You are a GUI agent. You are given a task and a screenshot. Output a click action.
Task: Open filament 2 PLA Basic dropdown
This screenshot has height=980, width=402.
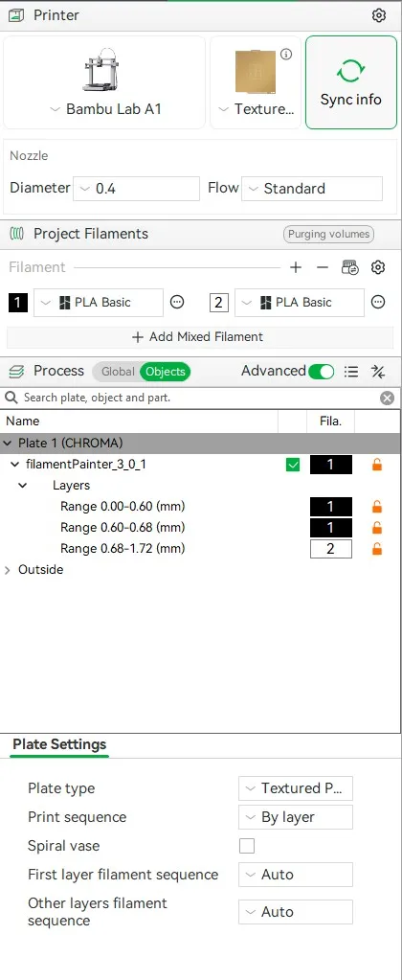[300, 303]
